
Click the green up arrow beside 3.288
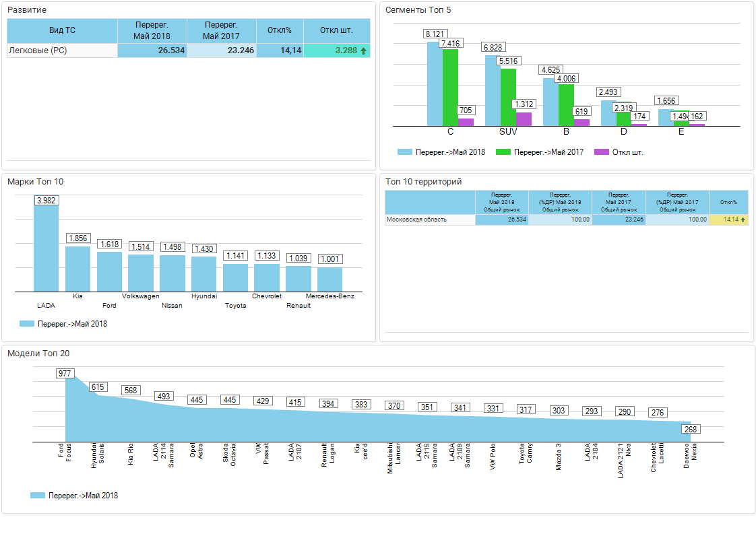tap(364, 51)
